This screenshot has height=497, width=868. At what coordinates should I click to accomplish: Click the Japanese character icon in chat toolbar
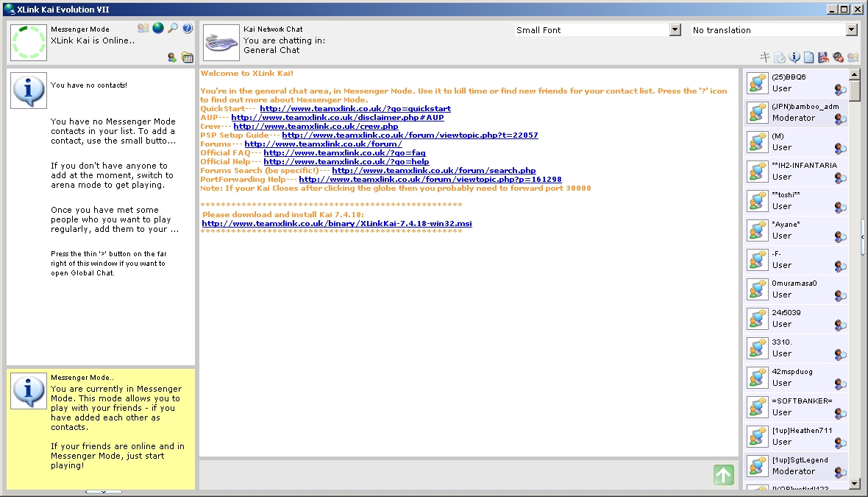pos(765,57)
